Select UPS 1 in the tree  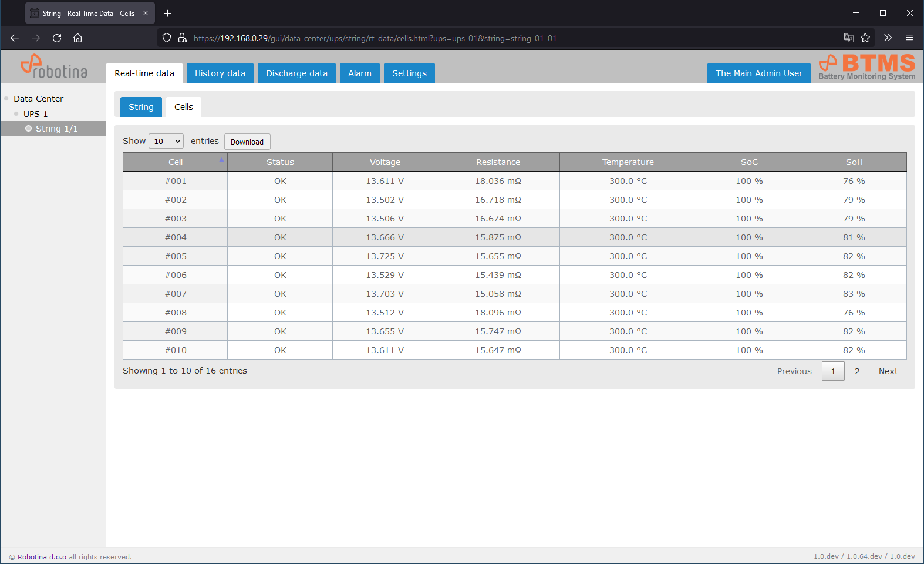[35, 114]
